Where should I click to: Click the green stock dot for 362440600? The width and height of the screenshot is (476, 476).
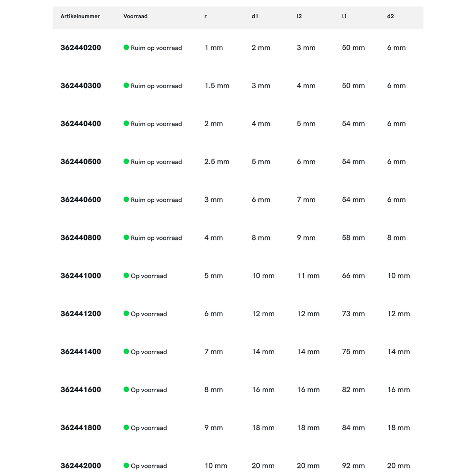pyautogui.click(x=126, y=199)
